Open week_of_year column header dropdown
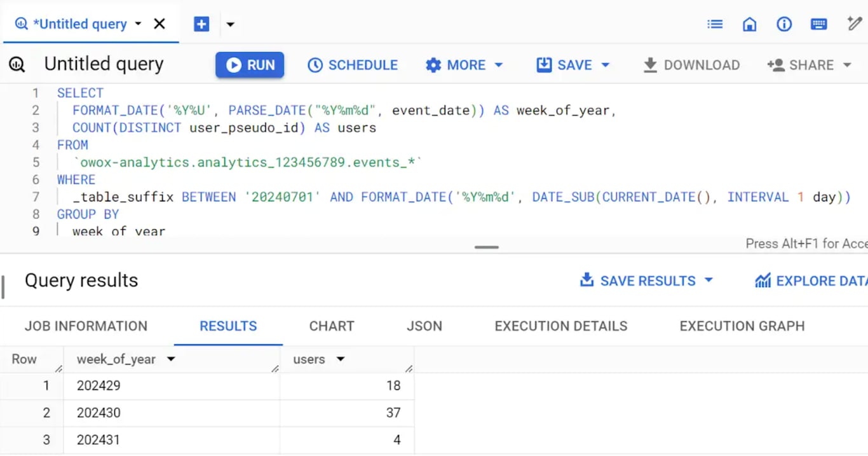Viewport: 868px width, 456px height. [x=170, y=359]
